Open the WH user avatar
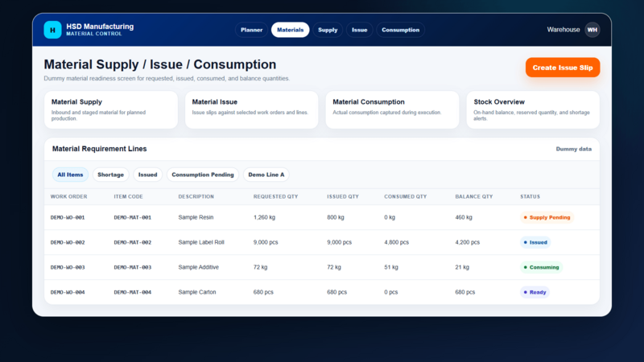The image size is (644, 362). pos(592,30)
